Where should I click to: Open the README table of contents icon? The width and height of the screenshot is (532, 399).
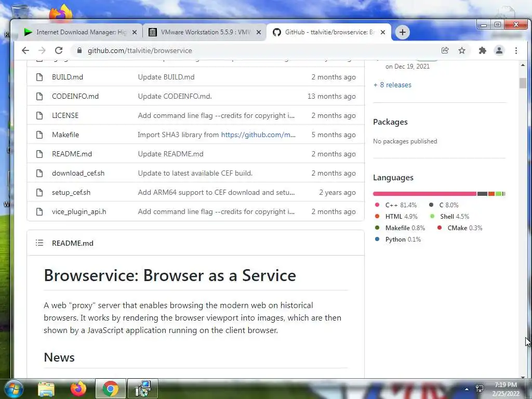39,243
